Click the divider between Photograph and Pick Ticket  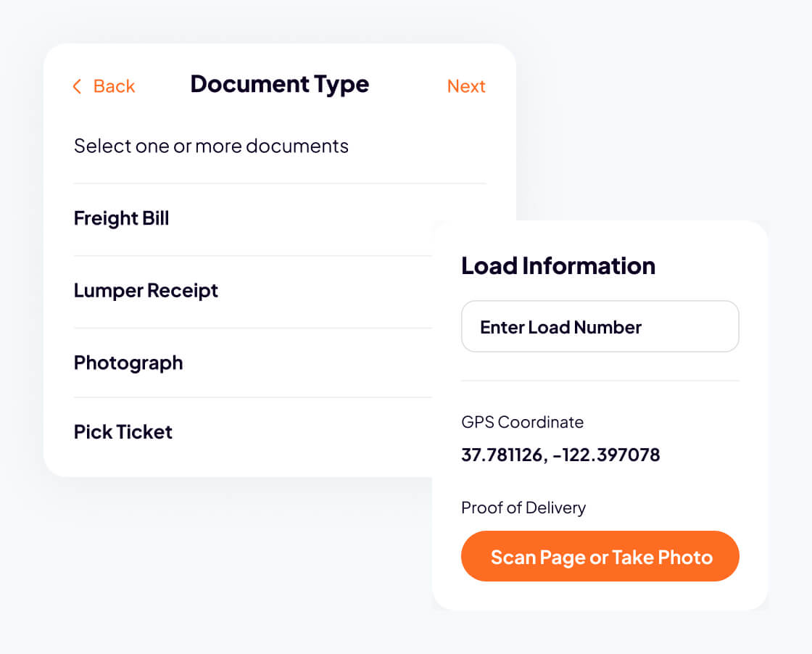(254, 397)
